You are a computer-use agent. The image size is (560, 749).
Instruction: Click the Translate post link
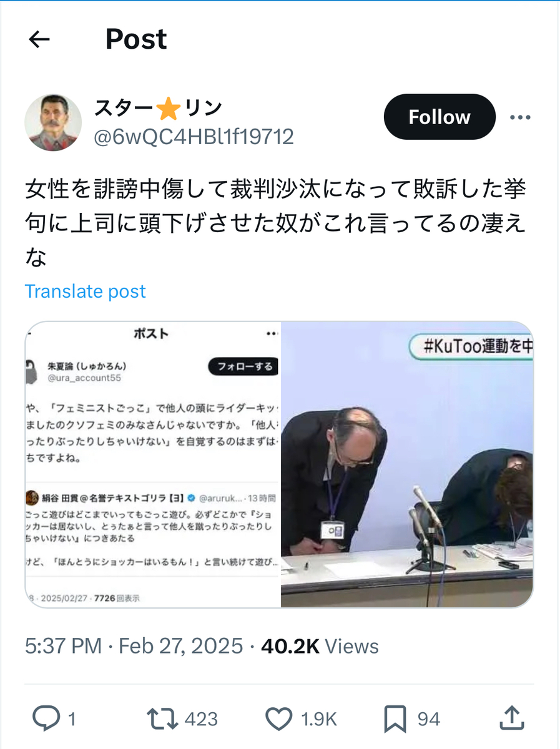point(86,291)
